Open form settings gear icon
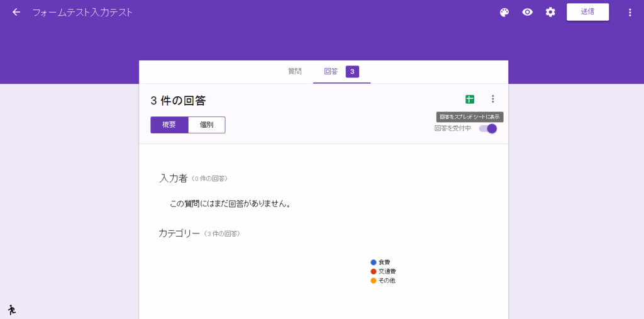The image size is (644, 319). (550, 13)
